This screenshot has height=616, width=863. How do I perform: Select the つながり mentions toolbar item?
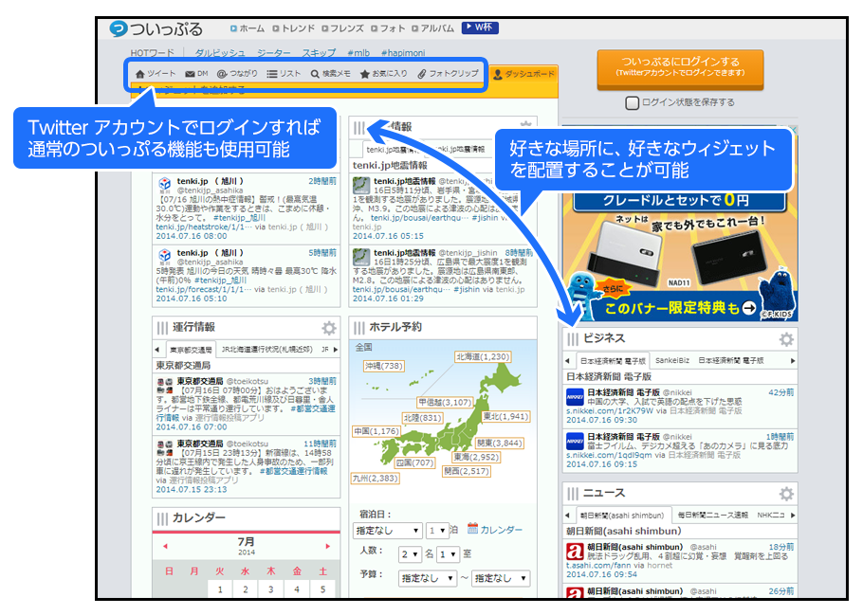click(x=237, y=74)
